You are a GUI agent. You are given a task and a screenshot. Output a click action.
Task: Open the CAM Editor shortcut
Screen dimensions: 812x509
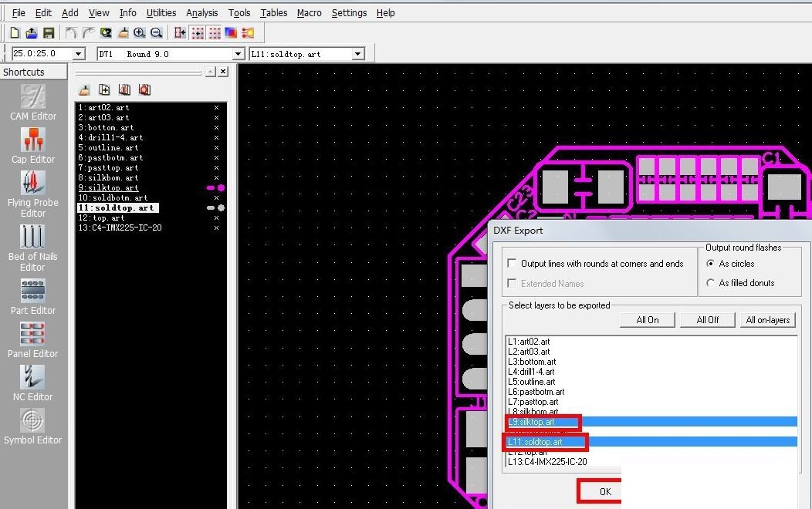(33, 103)
